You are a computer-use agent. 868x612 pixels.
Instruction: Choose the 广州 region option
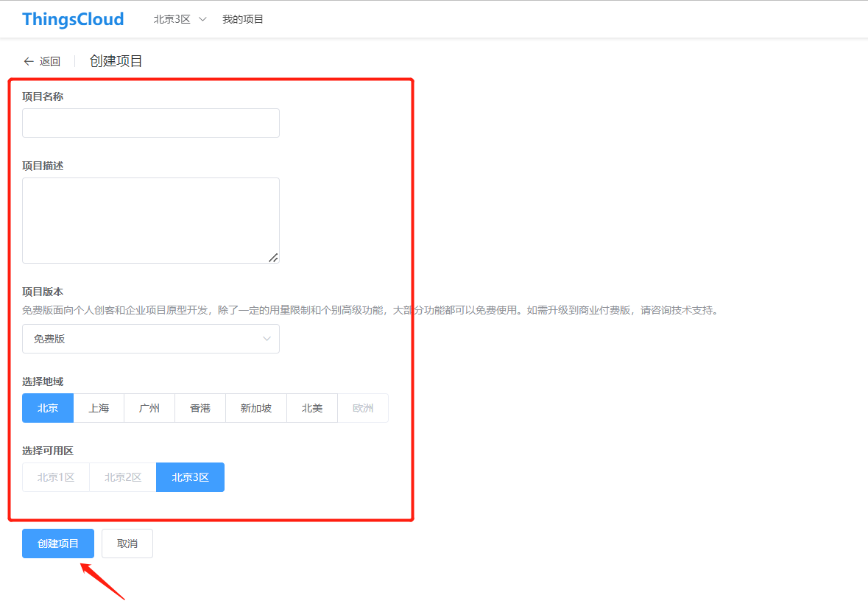point(149,408)
